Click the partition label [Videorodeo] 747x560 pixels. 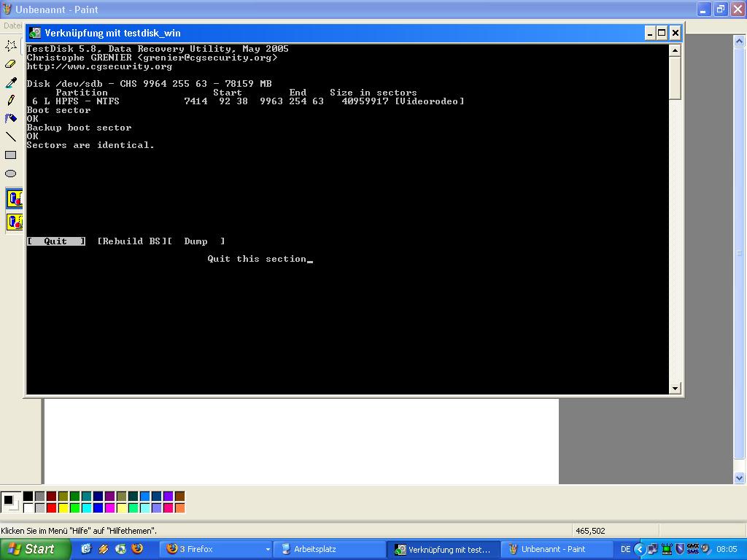429,101
